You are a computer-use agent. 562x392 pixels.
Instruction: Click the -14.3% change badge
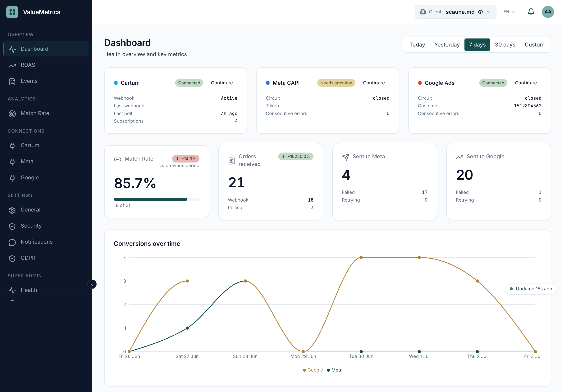click(186, 159)
